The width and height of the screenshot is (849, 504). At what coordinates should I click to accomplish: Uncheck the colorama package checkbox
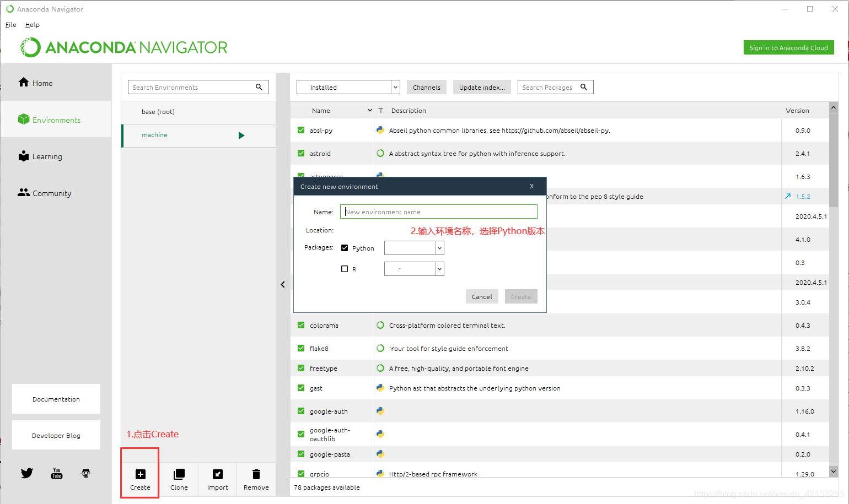[301, 325]
